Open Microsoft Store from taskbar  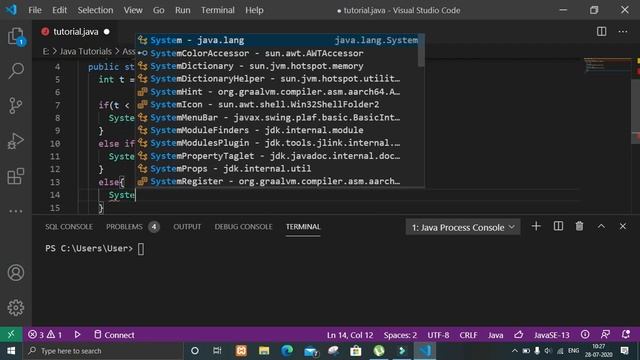(356, 351)
